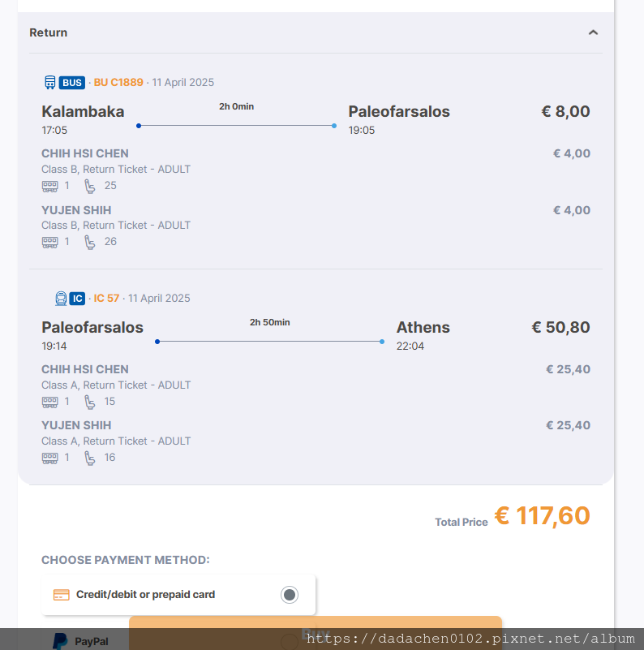Click the seat icon next to seat 25
The image size is (644, 650).
[89, 186]
